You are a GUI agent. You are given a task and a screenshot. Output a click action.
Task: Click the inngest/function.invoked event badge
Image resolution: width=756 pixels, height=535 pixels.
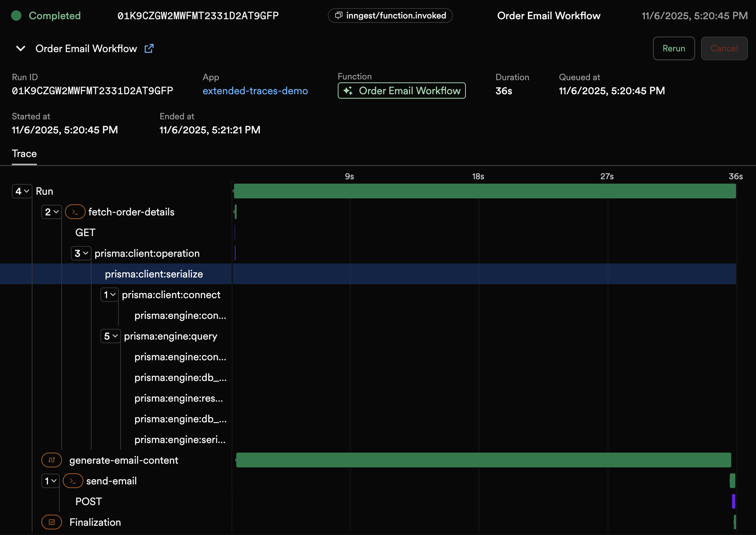(390, 16)
